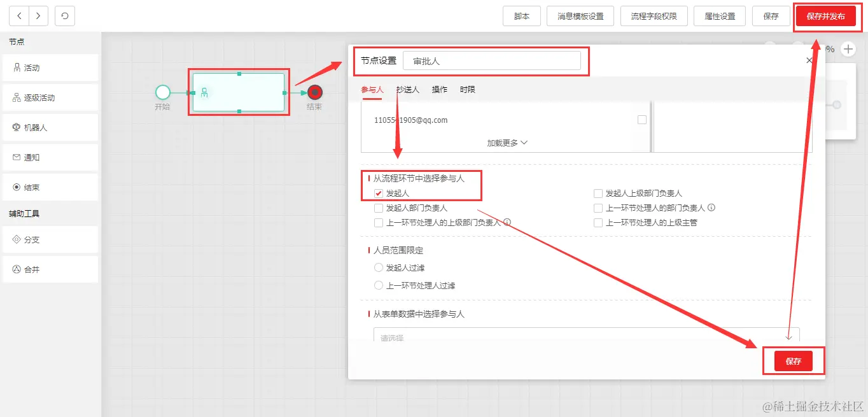Image resolution: width=868 pixels, height=417 pixels.
Task: Save the node settings with 保存 button
Action: tap(794, 361)
